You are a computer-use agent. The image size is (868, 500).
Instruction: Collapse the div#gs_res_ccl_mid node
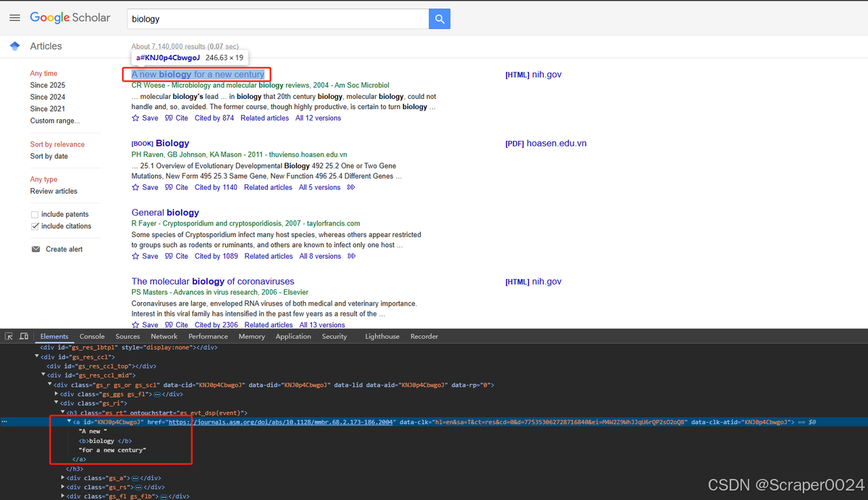tap(43, 375)
